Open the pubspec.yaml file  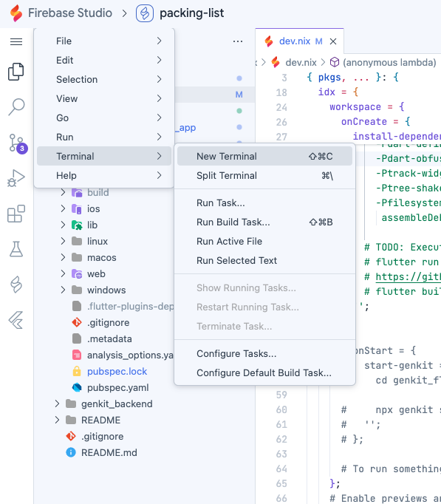[118, 388]
